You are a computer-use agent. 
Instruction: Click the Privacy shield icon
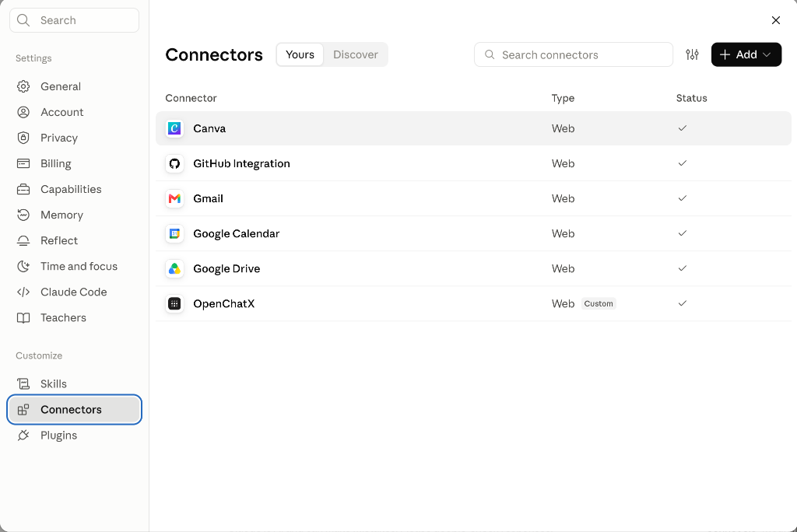(x=23, y=138)
